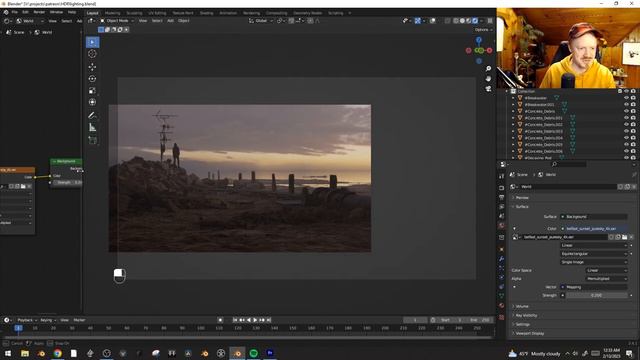Toggle Collection exclude checkbox in outliner
The height and width of the screenshot is (360, 640).
(x=620, y=91)
